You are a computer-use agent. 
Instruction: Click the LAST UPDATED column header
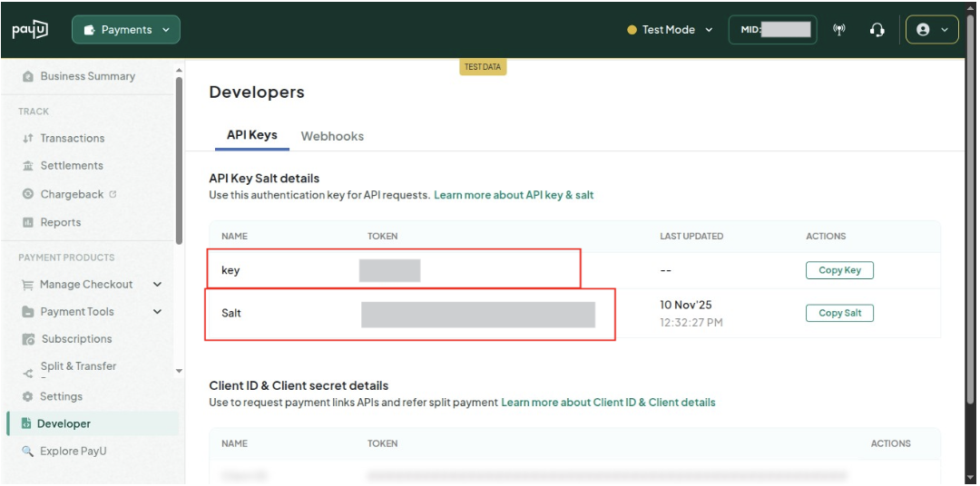pos(691,236)
